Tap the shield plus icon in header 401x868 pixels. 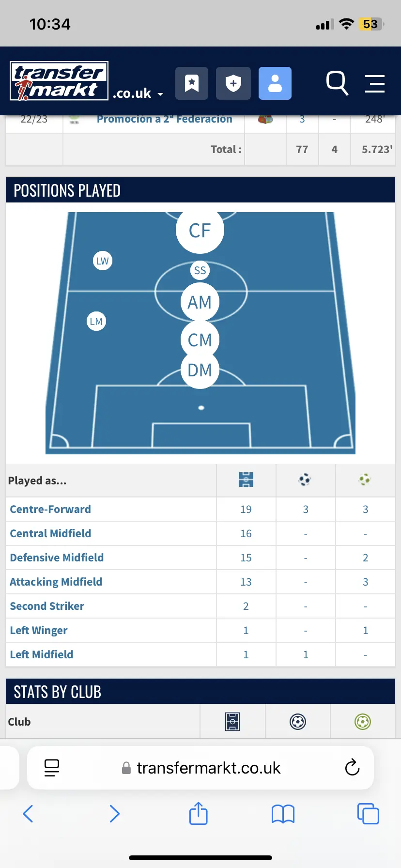coord(233,83)
